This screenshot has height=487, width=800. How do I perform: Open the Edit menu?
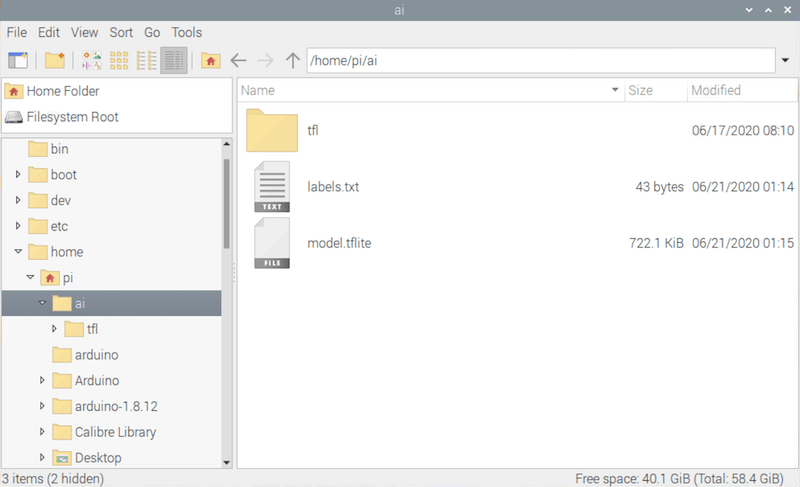click(49, 33)
